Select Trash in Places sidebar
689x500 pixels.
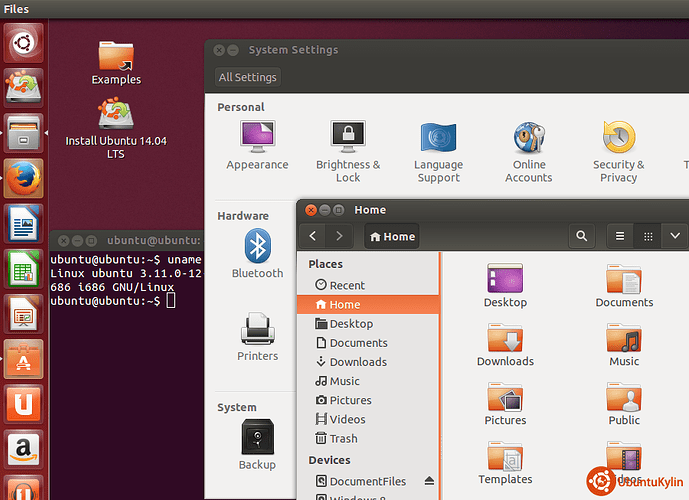(x=368, y=438)
